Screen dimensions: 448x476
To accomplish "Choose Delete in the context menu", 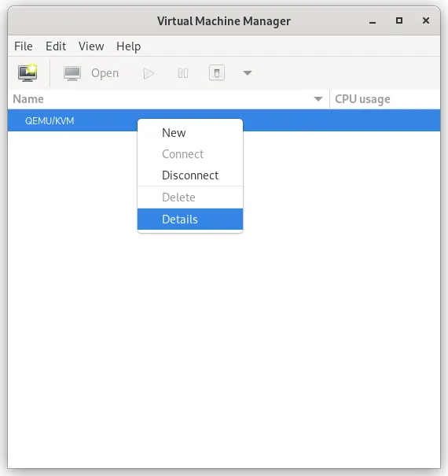I will click(190, 197).
